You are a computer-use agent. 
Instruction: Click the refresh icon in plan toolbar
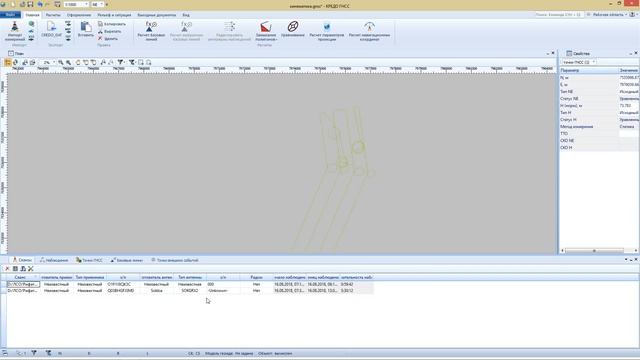click(16, 62)
